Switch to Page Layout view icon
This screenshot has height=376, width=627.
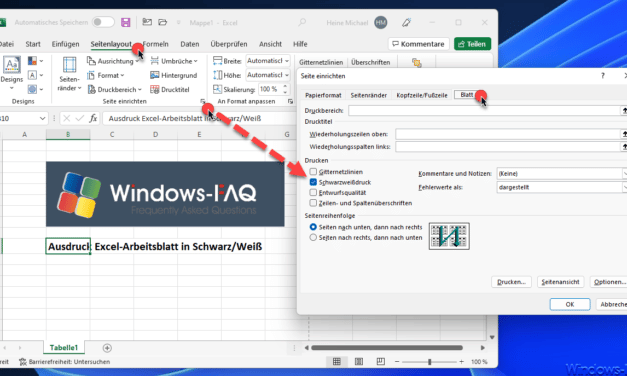click(359, 362)
